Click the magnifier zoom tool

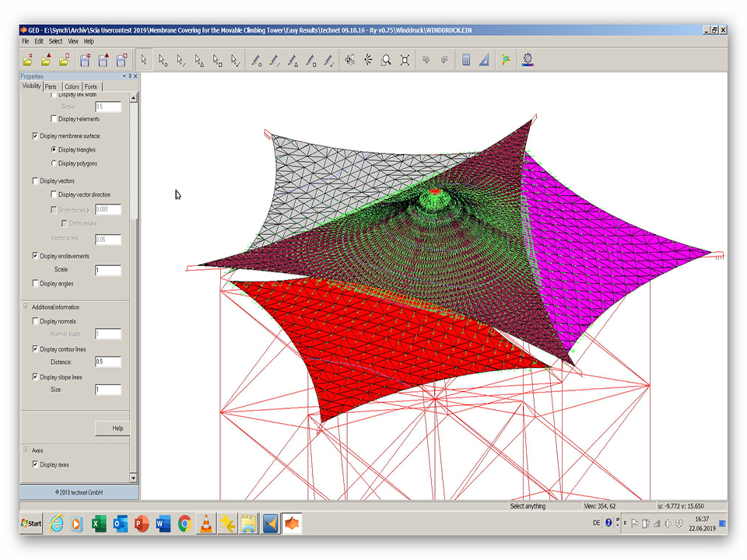point(386,59)
